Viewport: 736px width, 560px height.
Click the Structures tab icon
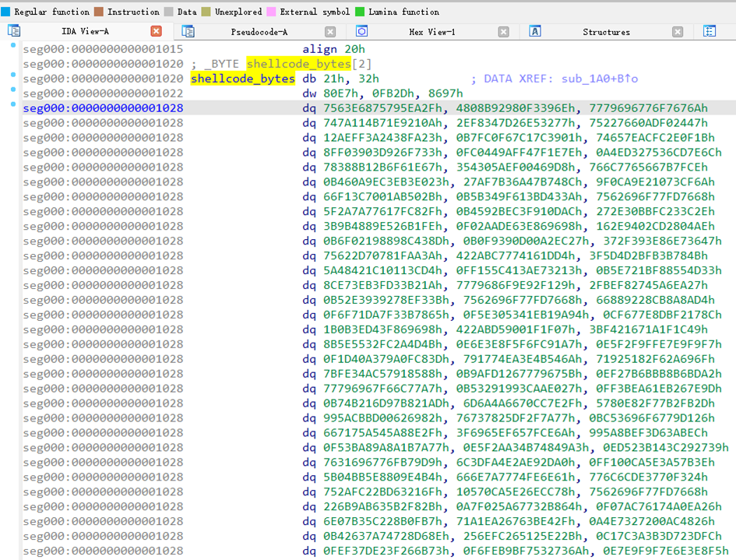[535, 31]
